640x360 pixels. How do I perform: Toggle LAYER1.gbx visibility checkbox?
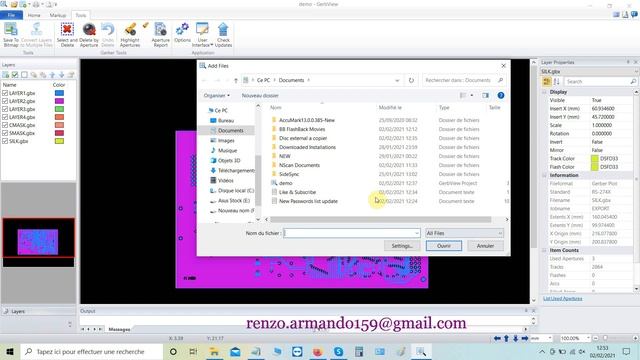pyautogui.click(x=5, y=93)
